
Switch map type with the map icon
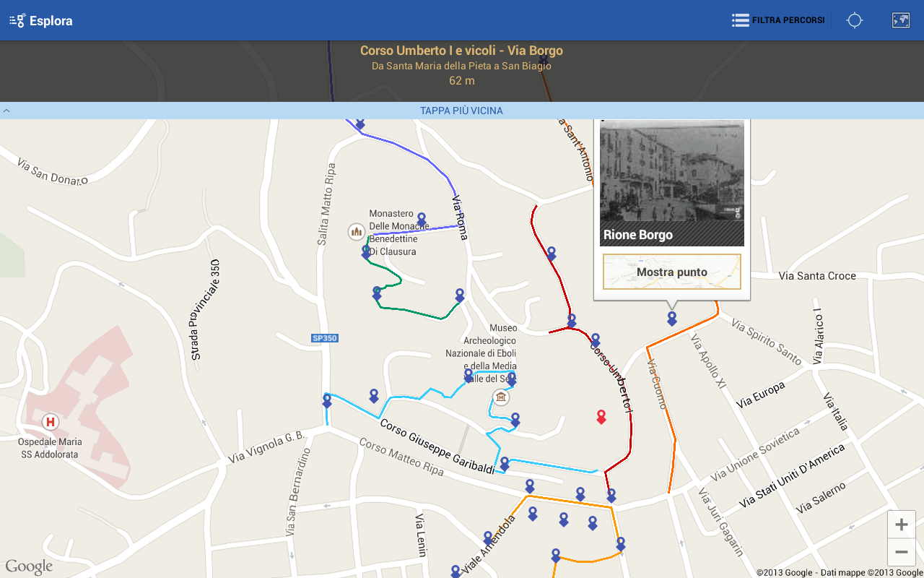pos(900,20)
